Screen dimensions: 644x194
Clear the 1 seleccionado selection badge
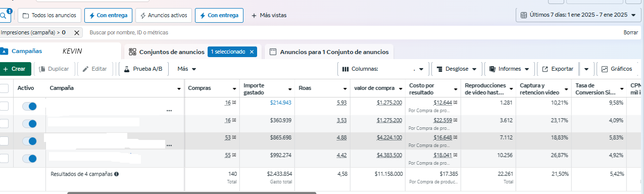[x=252, y=52]
